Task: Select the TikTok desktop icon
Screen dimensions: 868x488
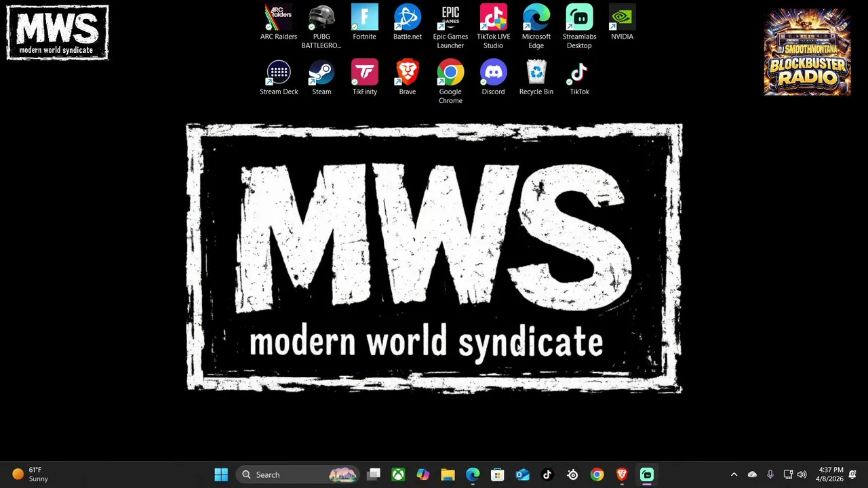Action: coord(579,78)
